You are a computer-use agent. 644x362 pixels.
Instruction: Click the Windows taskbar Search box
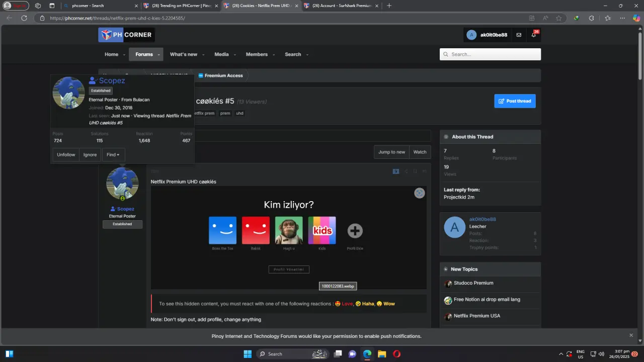pyautogui.click(x=292, y=354)
